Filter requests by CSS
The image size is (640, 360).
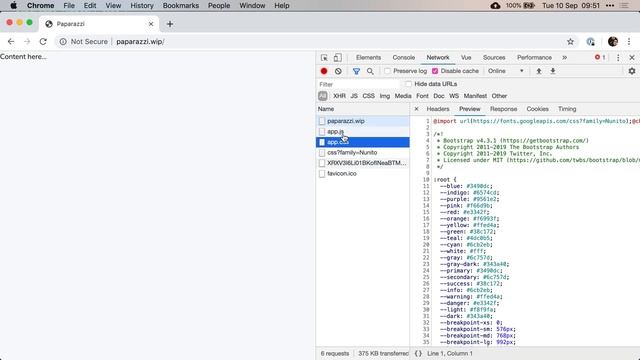[x=369, y=96]
